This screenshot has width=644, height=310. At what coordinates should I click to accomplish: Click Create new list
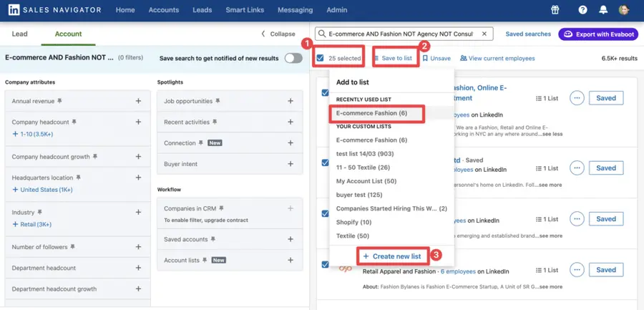(392, 256)
